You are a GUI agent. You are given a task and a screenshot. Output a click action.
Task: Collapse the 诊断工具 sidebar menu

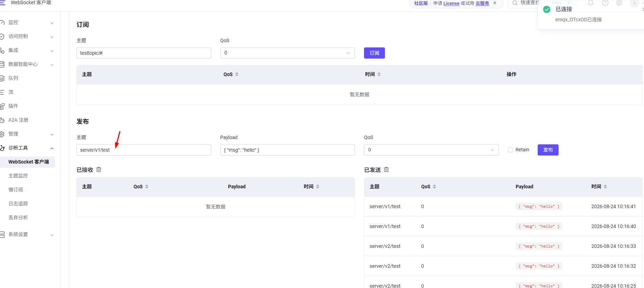[28, 148]
